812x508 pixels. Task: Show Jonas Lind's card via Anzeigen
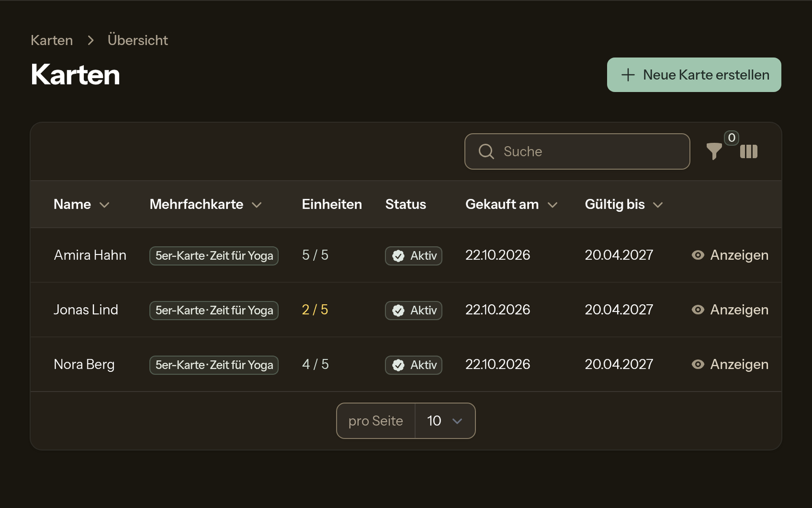click(x=730, y=310)
